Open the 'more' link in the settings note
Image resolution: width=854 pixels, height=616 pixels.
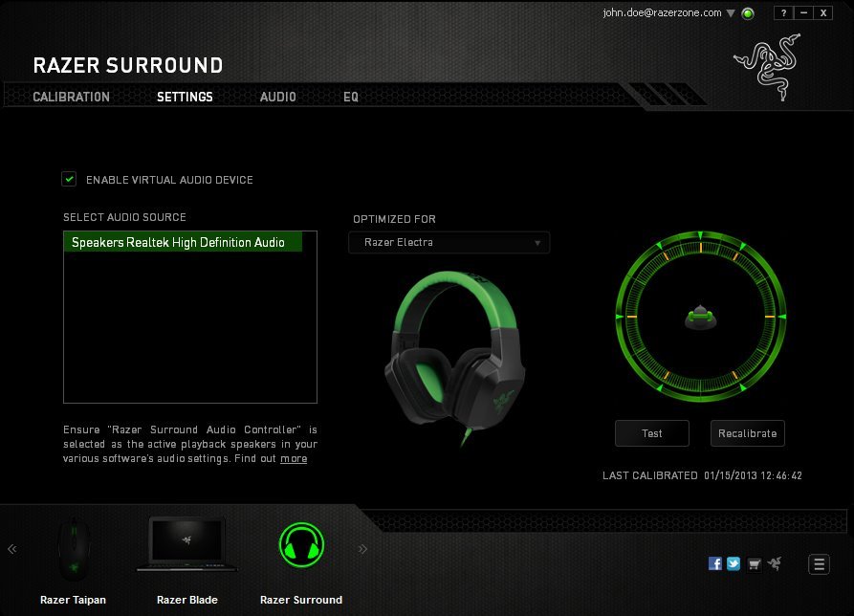pos(294,458)
